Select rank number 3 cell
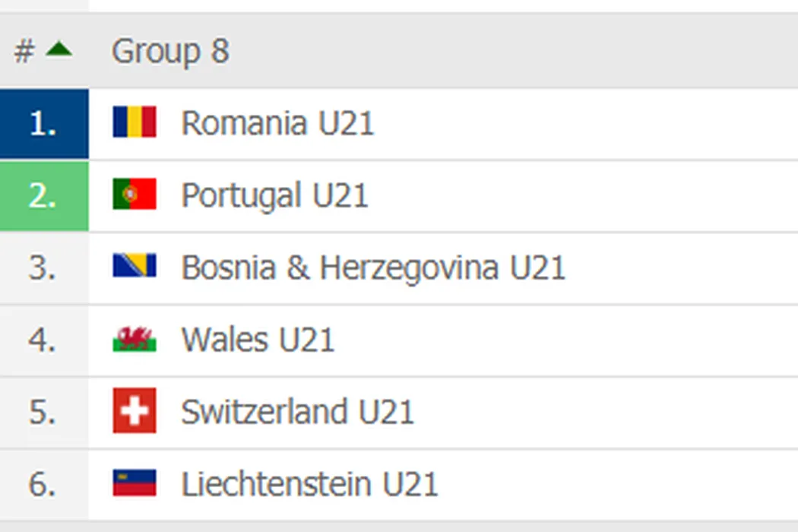 coord(43,268)
